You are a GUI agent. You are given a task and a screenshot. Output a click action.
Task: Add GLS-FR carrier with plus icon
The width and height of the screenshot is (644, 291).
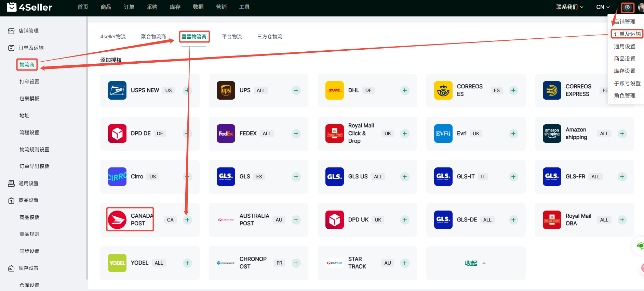point(622,177)
